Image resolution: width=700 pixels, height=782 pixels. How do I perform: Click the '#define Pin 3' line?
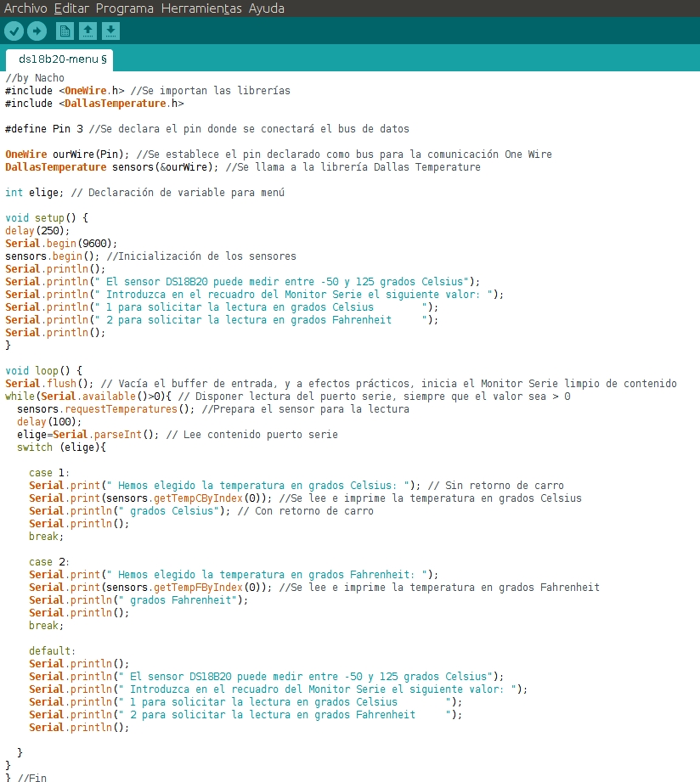207,129
